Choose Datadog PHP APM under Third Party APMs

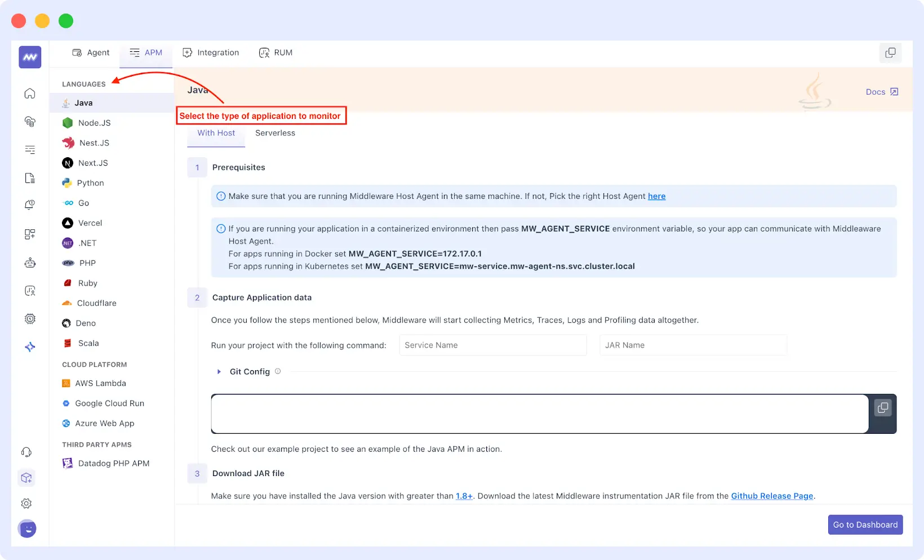[x=113, y=463]
